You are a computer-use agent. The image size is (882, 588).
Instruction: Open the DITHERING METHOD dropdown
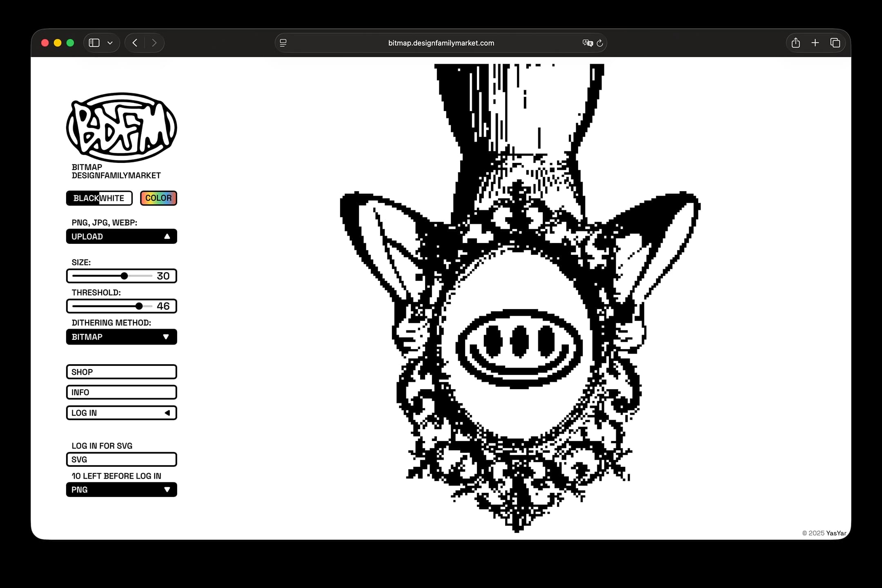121,336
